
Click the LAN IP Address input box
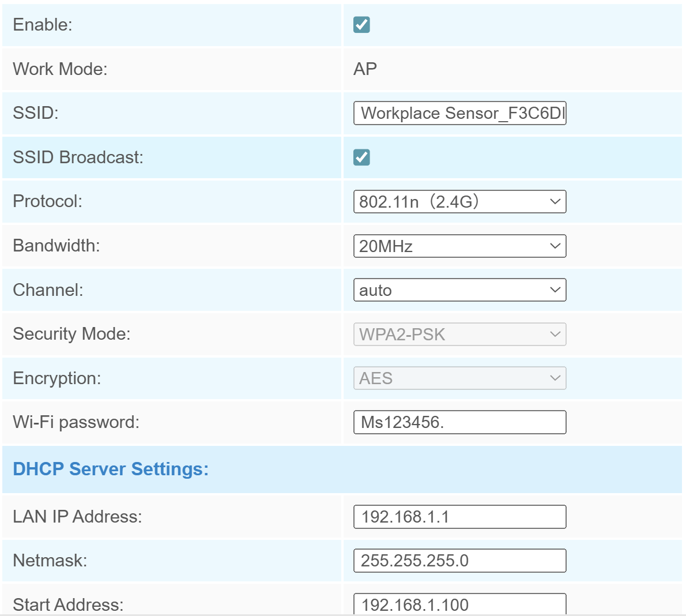tap(459, 517)
